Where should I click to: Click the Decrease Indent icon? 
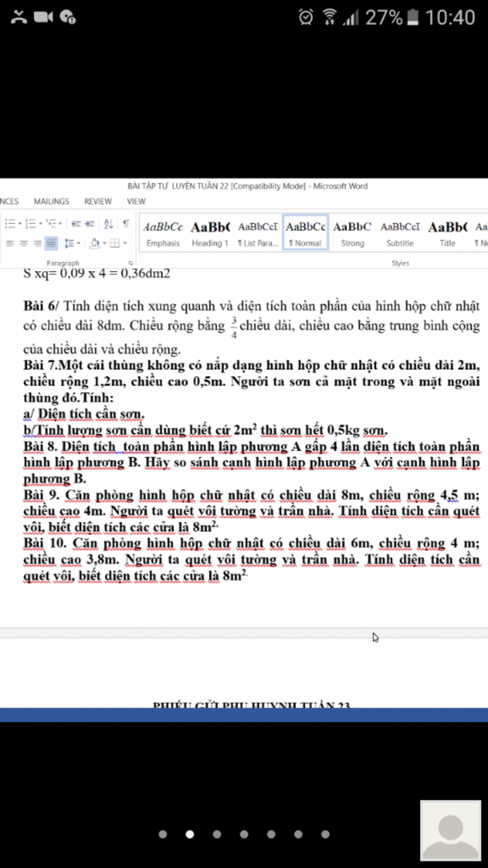(76, 223)
